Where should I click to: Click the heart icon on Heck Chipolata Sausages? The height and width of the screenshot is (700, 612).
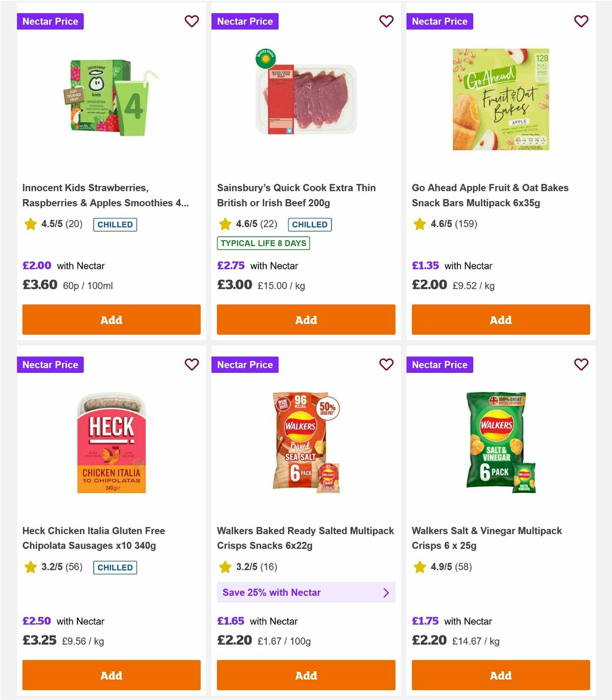point(192,365)
